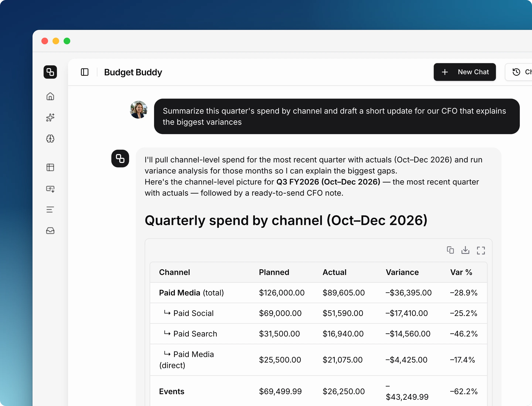Click the Budget Buddy title
Screen dimensions: 532x406
[133, 72]
